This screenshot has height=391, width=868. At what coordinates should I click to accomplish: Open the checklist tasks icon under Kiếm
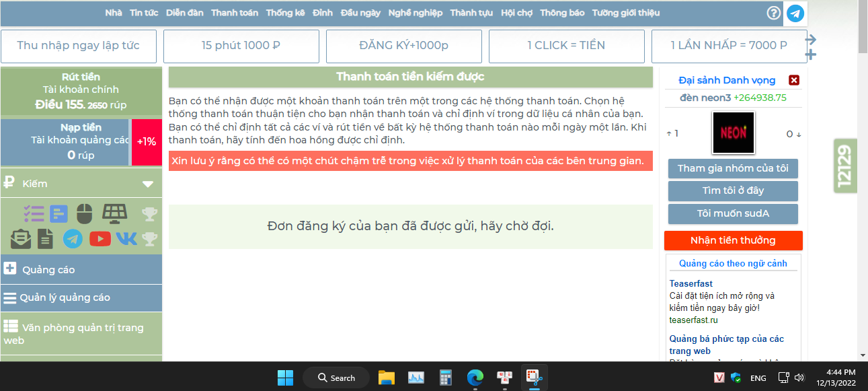pos(34,214)
